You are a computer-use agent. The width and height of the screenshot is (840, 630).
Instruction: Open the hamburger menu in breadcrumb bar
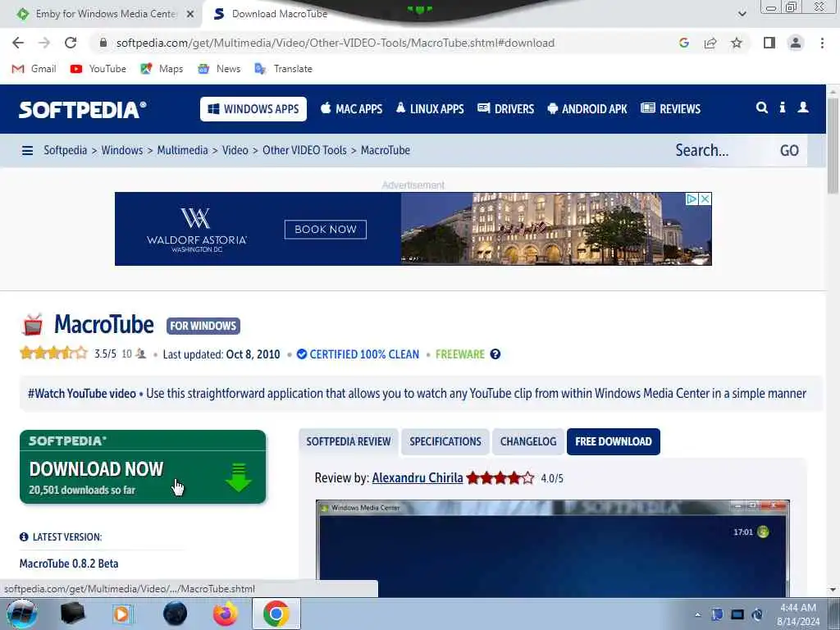[27, 151]
